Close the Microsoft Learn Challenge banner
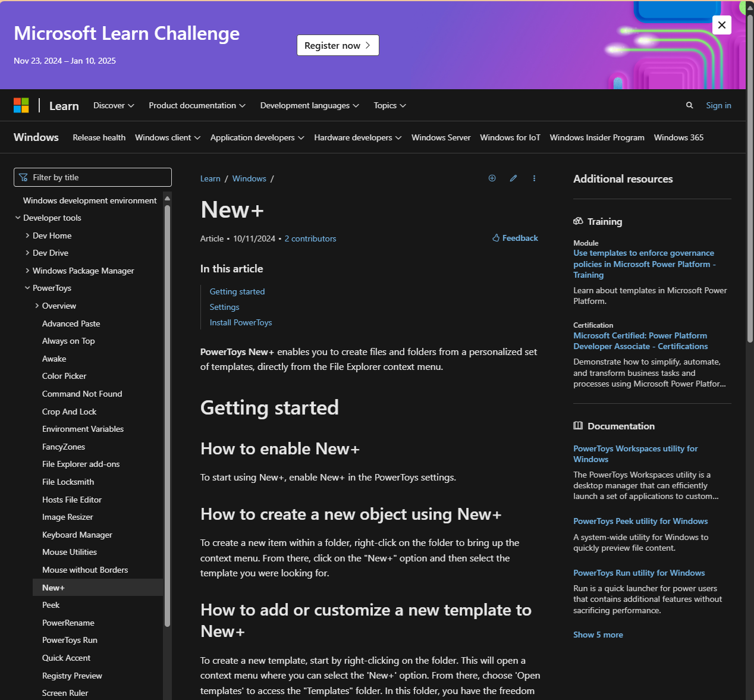The height and width of the screenshot is (700, 754). pyautogui.click(x=722, y=25)
